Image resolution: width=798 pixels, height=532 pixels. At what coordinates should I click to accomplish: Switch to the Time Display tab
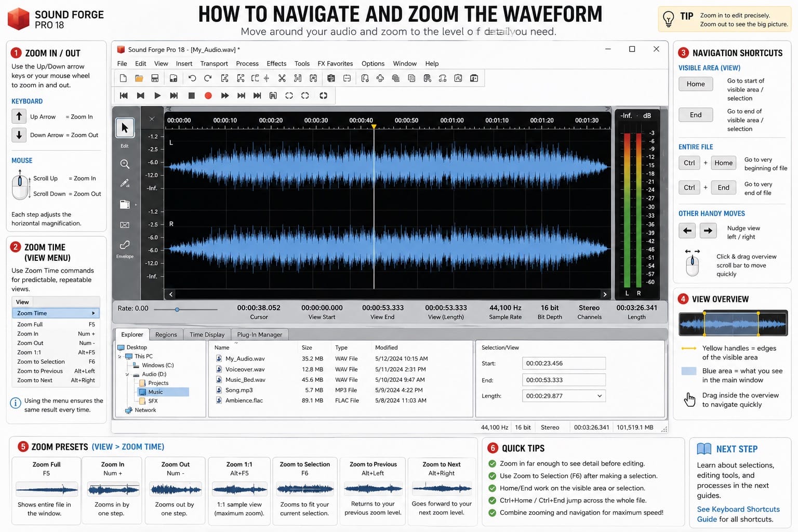[x=207, y=335]
